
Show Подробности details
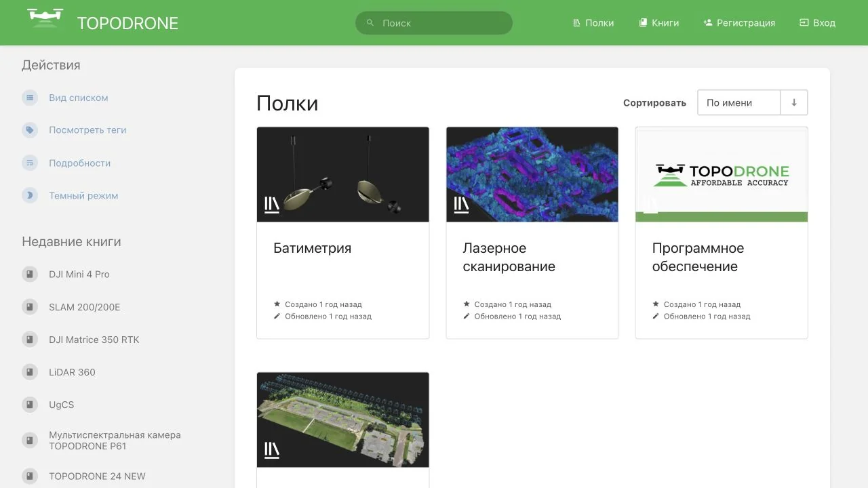pyautogui.click(x=79, y=163)
